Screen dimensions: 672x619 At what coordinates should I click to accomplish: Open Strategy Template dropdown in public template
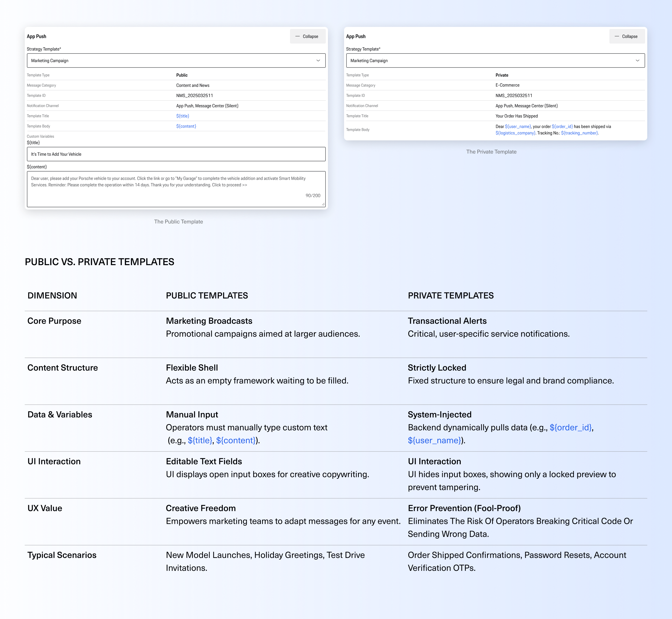click(176, 61)
